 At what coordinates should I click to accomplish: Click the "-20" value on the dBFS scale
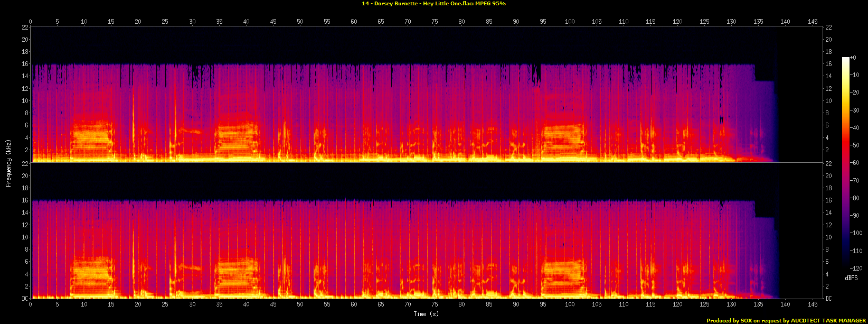point(856,92)
